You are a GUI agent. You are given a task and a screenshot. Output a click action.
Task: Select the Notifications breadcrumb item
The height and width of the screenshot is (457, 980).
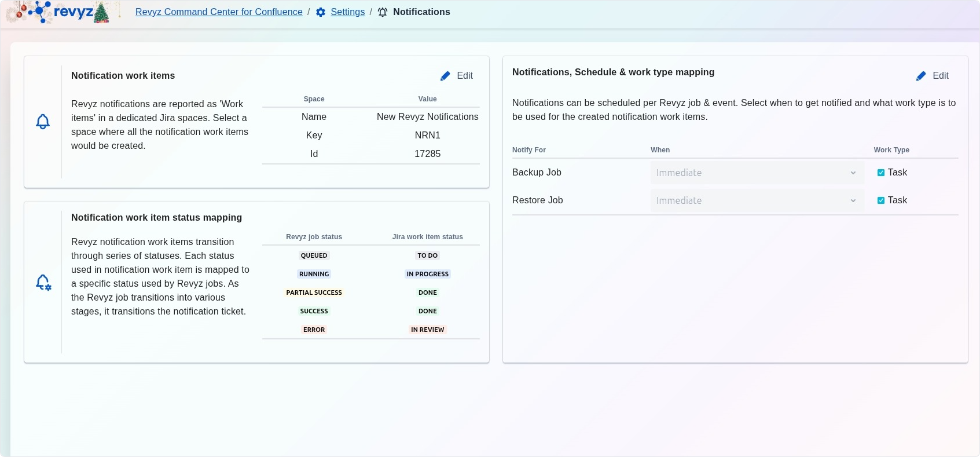tap(421, 12)
